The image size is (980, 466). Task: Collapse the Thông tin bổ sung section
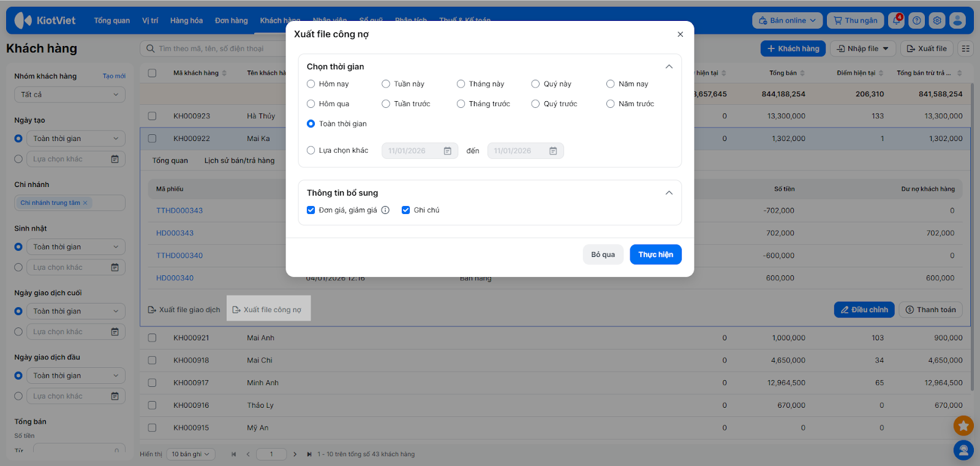[669, 193]
